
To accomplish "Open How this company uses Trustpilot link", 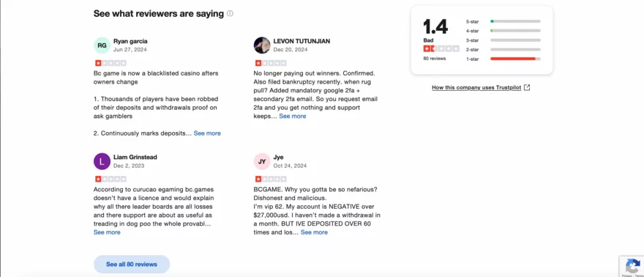I will [x=476, y=87].
